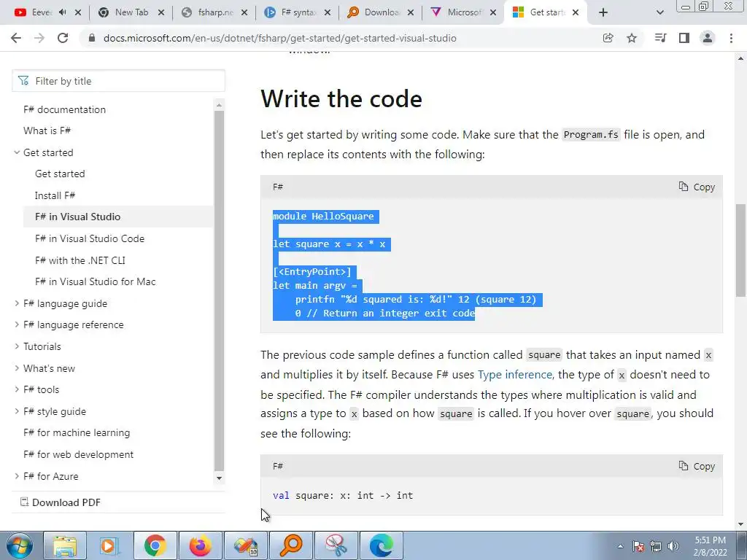Viewport: 747px width, 560px height.
Task: Click the share page icon in address bar
Action: click(x=608, y=38)
